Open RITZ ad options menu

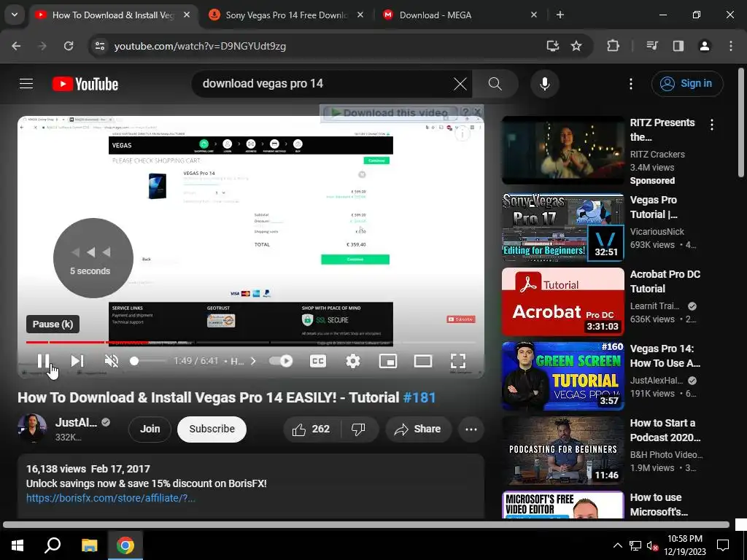(x=712, y=125)
